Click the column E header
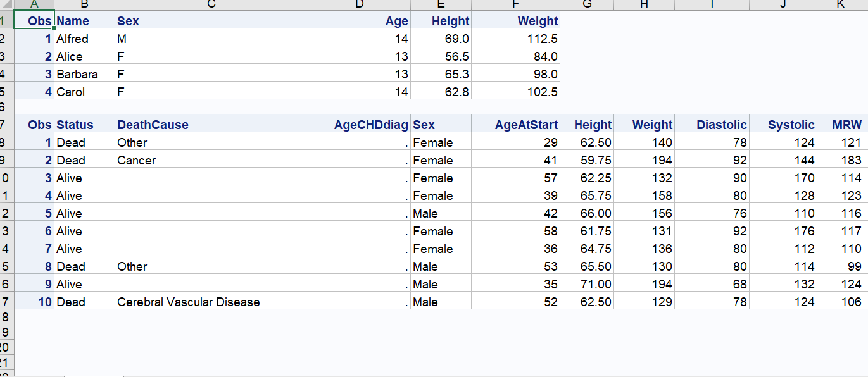Image resolution: width=868 pixels, height=377 pixels. coord(441,4)
